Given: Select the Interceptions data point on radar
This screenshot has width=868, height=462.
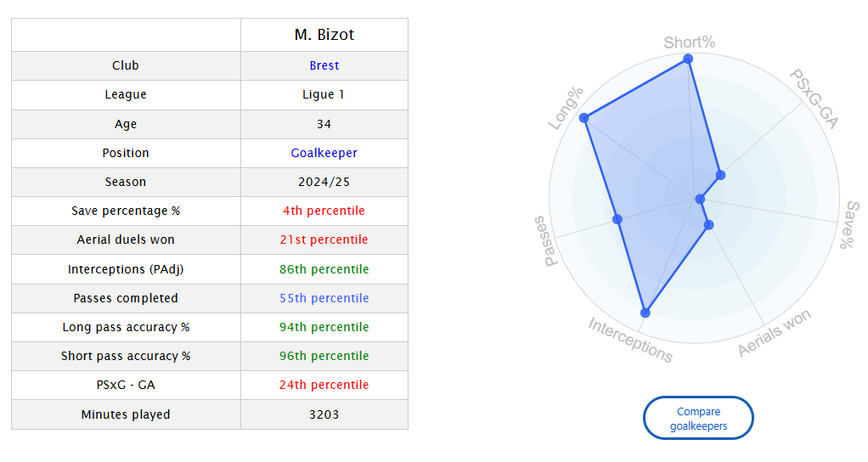Looking at the screenshot, I should [x=645, y=313].
